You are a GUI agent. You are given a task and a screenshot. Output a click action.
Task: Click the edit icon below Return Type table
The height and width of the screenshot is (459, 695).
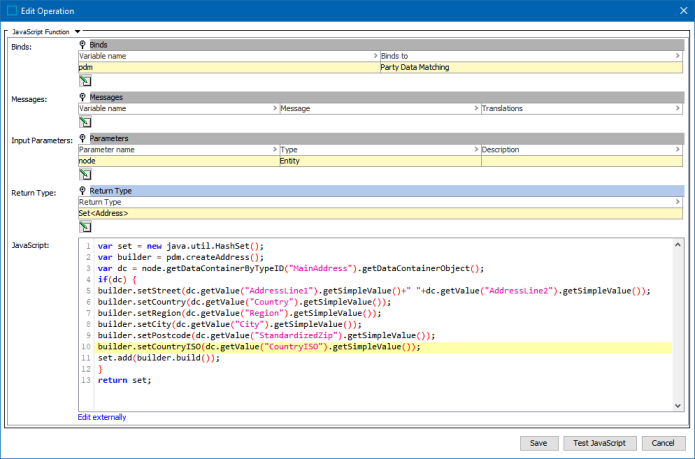pyautogui.click(x=85, y=226)
